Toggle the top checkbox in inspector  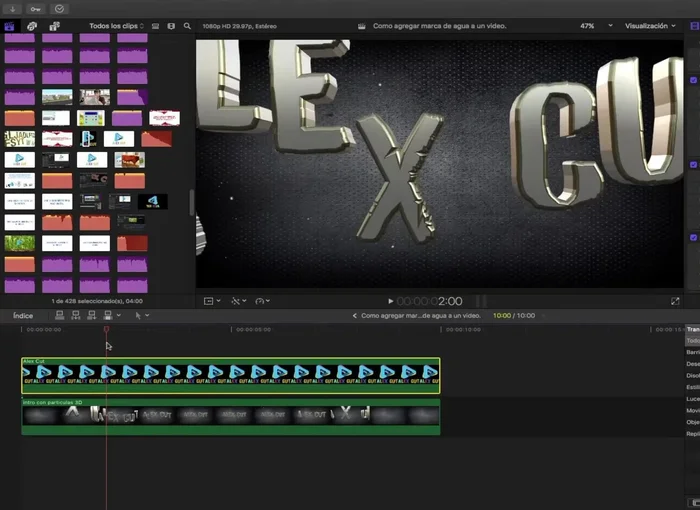(x=694, y=80)
